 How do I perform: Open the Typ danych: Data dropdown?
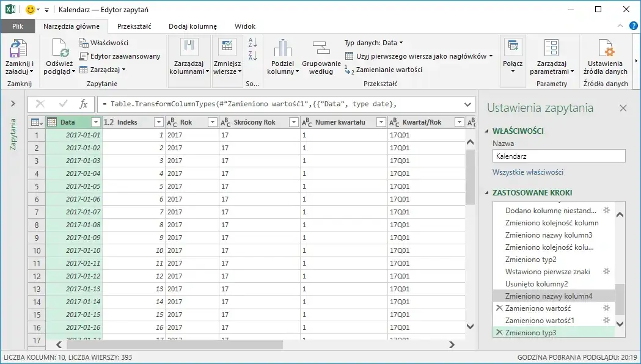(x=373, y=43)
